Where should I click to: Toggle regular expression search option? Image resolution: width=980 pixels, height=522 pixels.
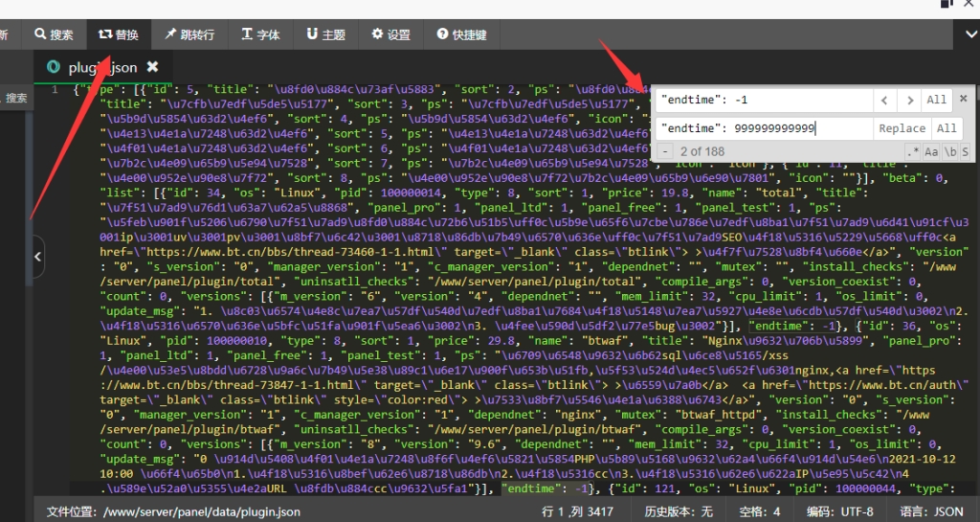(912, 151)
